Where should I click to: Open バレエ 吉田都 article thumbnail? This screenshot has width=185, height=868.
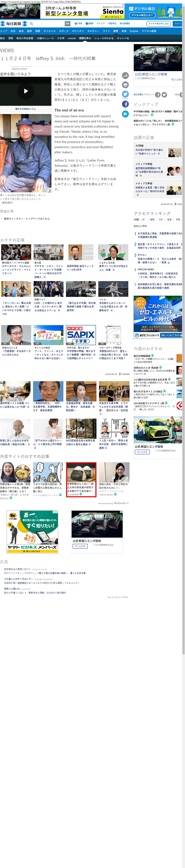113,289
